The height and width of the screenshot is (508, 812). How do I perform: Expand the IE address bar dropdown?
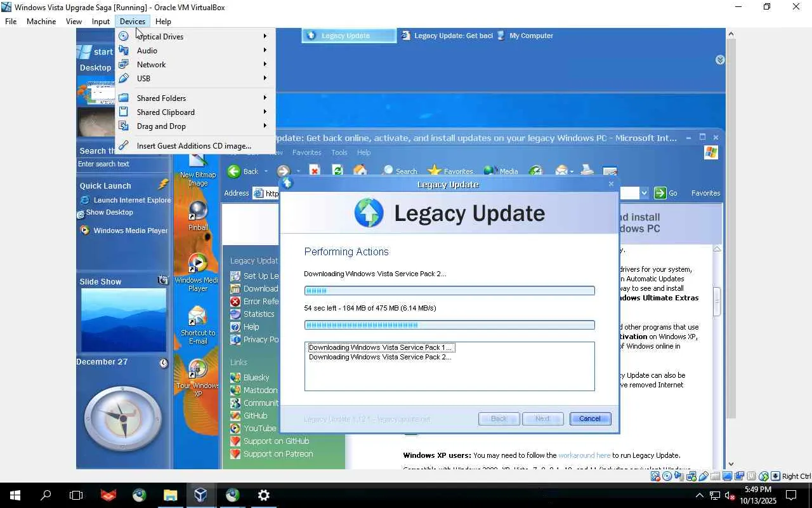coord(644,193)
